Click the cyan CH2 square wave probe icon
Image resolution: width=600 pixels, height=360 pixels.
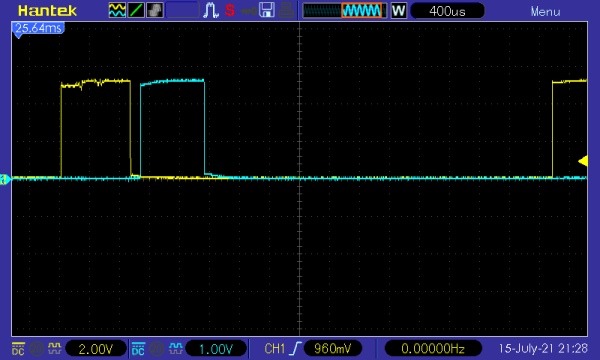point(176,348)
